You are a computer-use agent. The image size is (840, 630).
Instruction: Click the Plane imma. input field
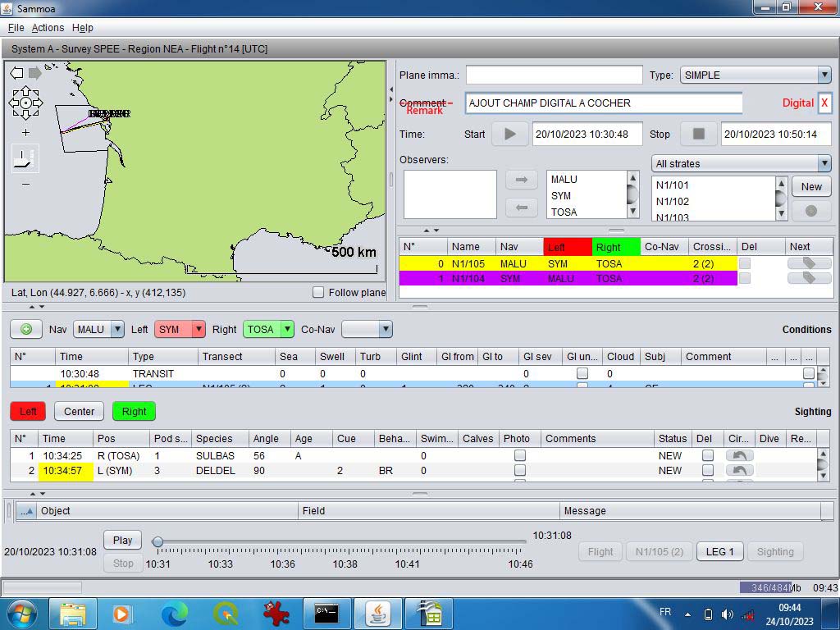pyautogui.click(x=554, y=75)
